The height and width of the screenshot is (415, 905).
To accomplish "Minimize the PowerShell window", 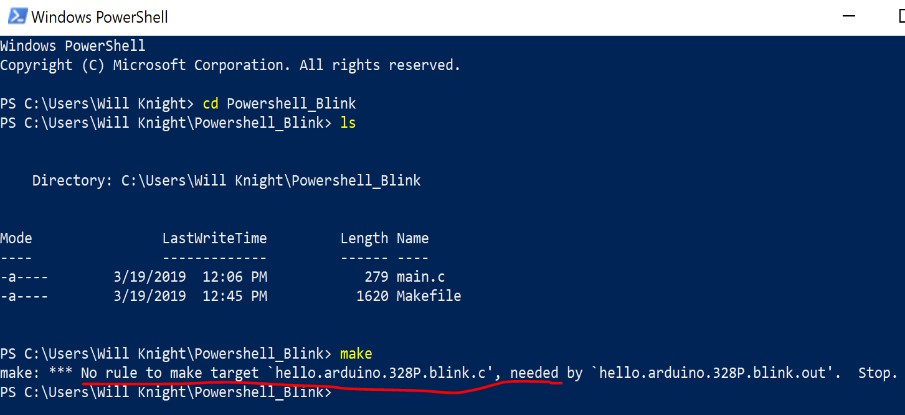I will coord(848,16).
